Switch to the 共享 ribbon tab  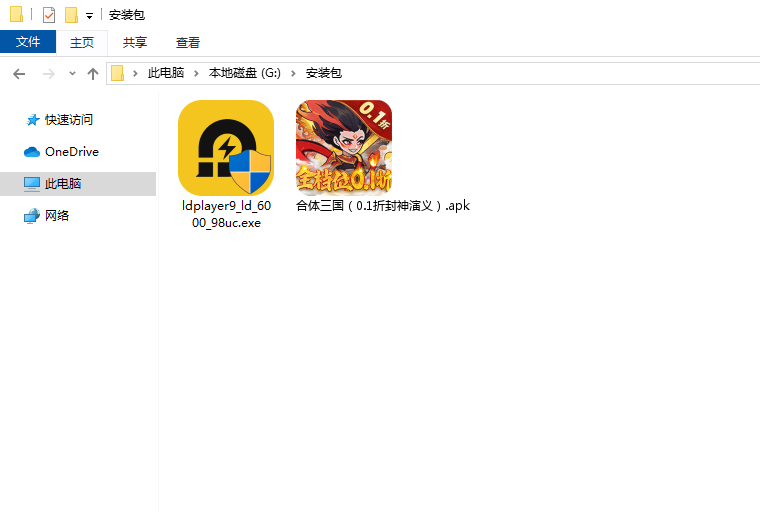[135, 42]
